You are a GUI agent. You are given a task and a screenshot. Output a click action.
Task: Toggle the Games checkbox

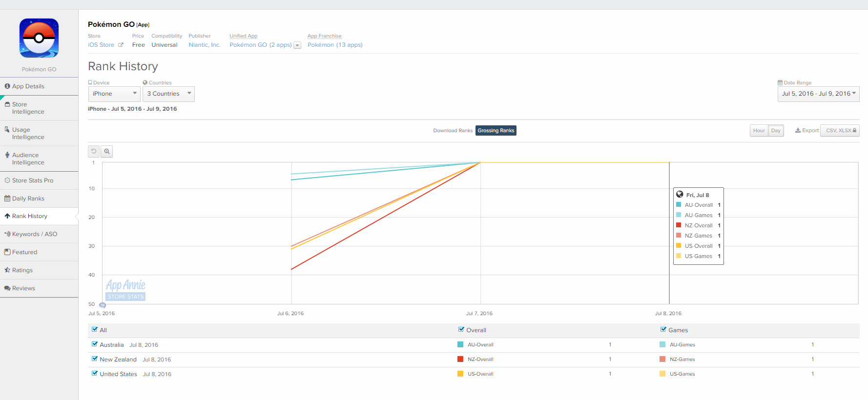click(x=663, y=329)
